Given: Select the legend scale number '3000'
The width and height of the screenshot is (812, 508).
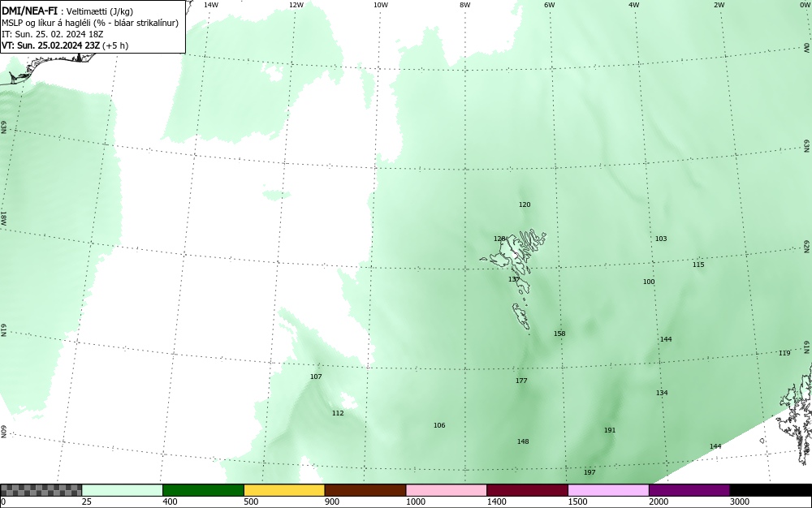Looking at the screenshot, I should (740, 502).
